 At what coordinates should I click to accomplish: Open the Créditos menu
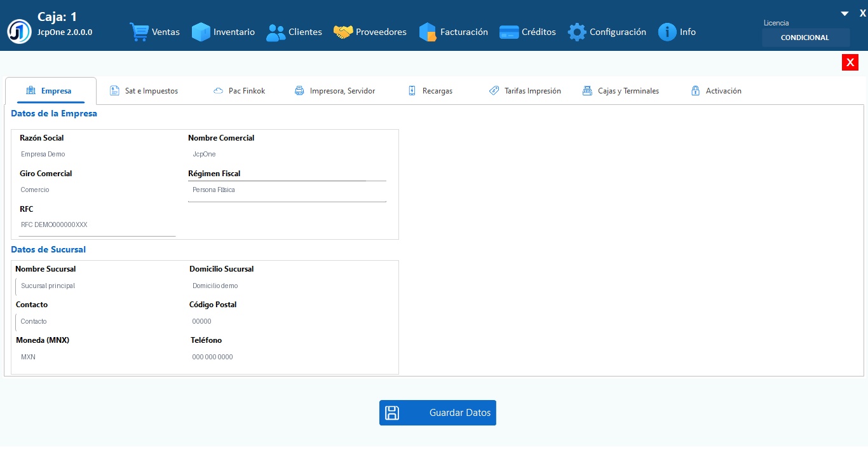pos(528,32)
